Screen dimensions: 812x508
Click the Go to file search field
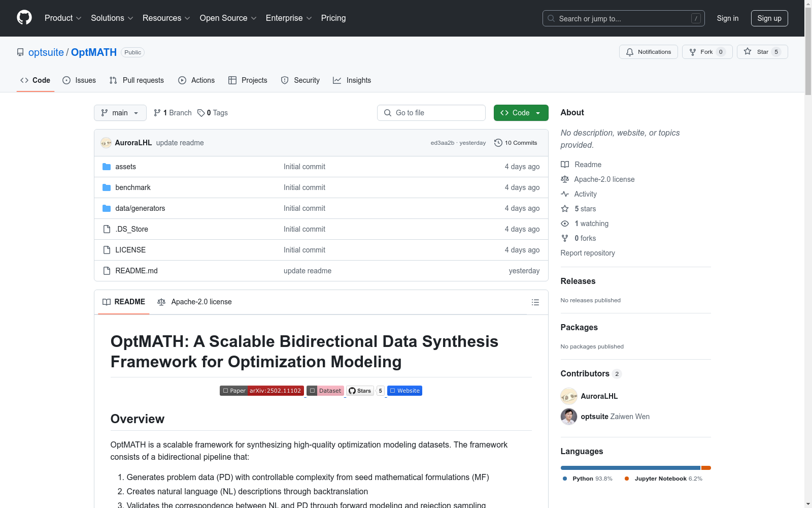[x=431, y=113]
